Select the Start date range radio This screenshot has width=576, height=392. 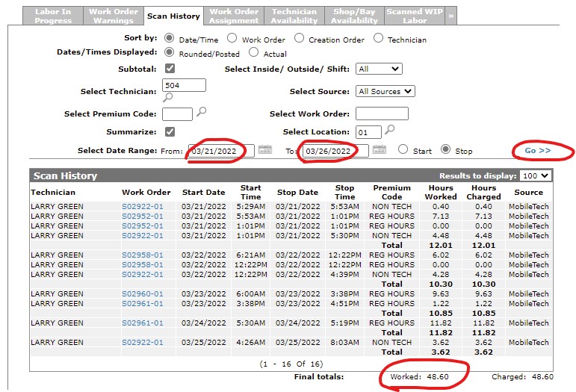pos(403,150)
